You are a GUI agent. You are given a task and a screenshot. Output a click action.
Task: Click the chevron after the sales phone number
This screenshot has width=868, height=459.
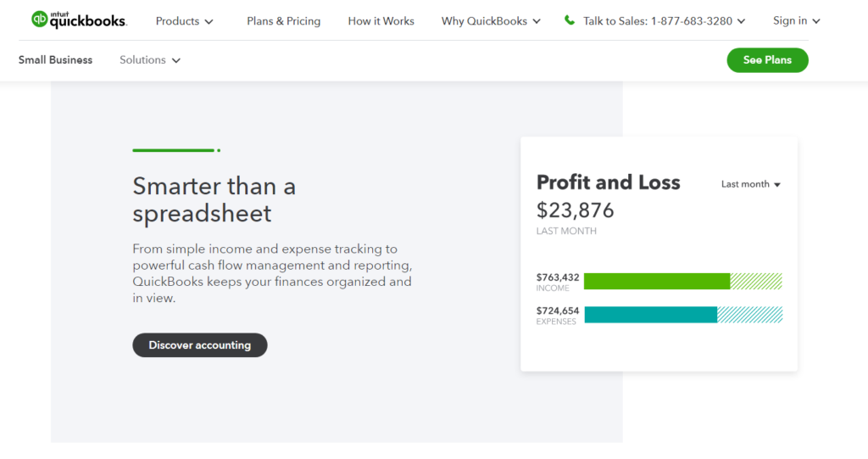point(741,21)
